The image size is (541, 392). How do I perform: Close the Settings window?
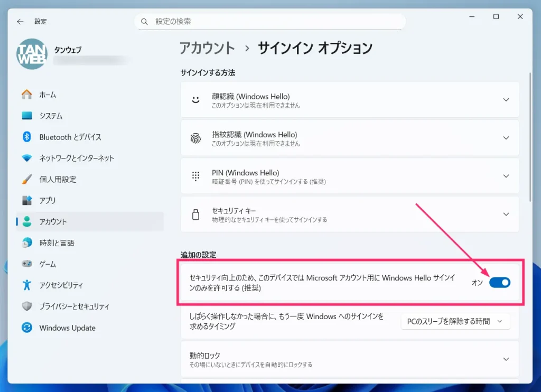(x=520, y=16)
